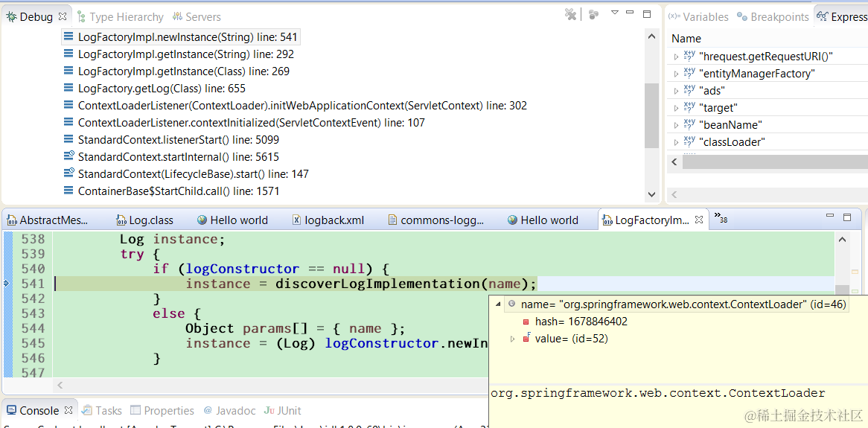
Task: Switch to the Type Hierarchy tab
Action: pyautogui.click(x=121, y=16)
